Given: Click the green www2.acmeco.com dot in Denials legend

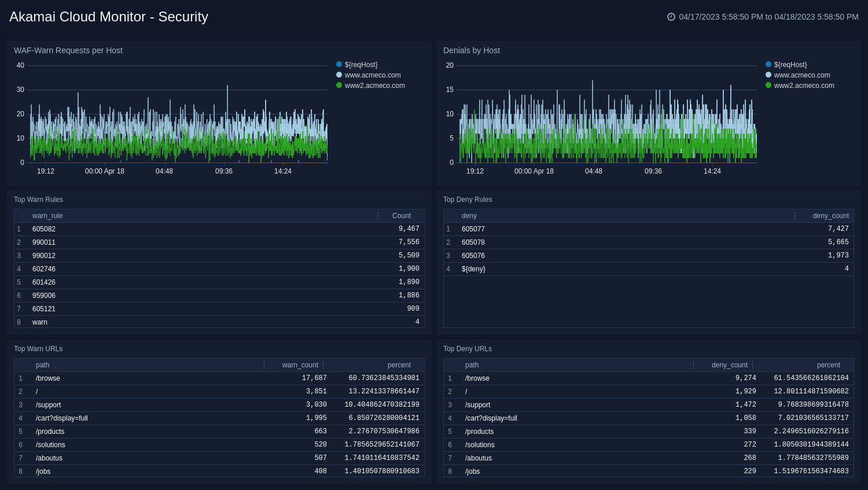Looking at the screenshot, I should coord(768,85).
